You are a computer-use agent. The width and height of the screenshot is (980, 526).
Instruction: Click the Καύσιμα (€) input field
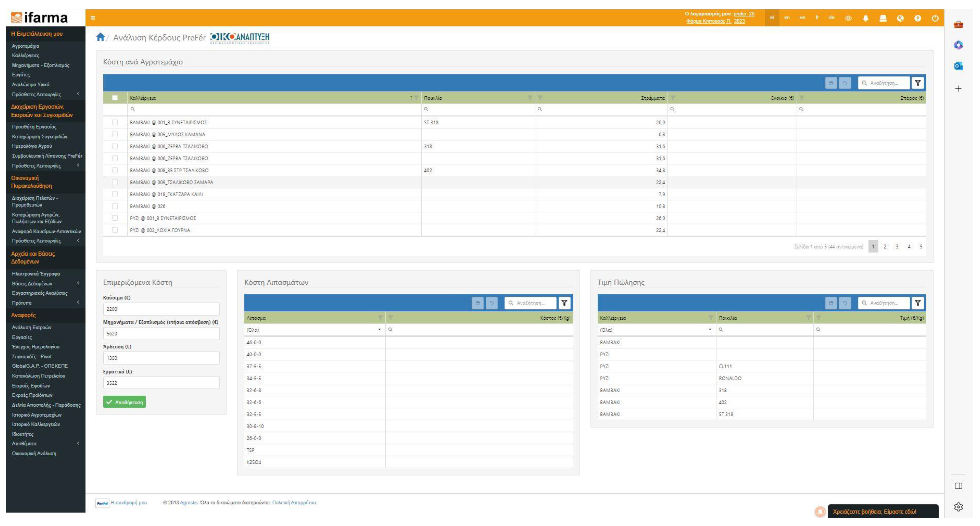(x=161, y=309)
